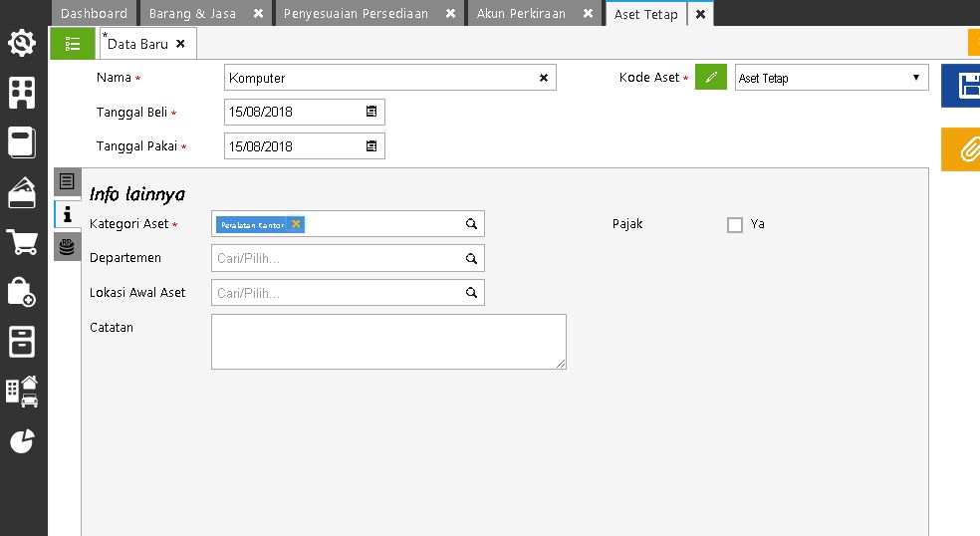Switch to the Barang & Jasa tab
This screenshot has height=536, width=980.
[192, 14]
